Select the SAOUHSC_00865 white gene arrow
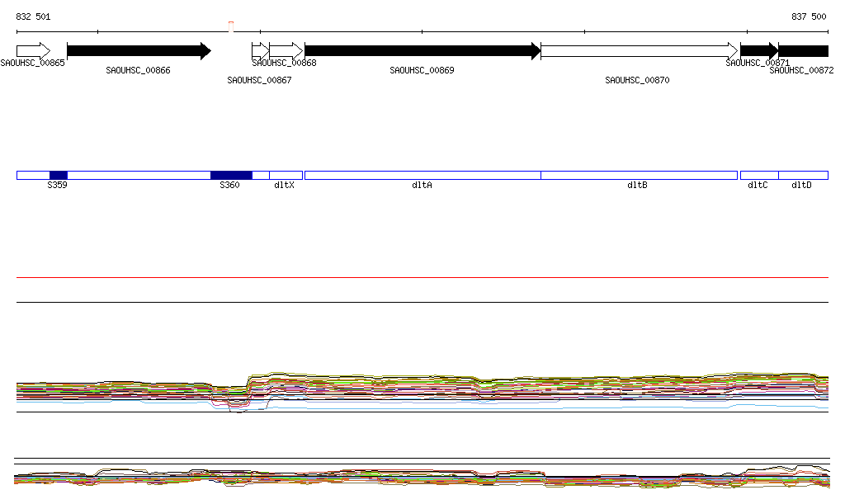Image resolution: width=845 pixels, height=504 pixels. (x=33, y=51)
